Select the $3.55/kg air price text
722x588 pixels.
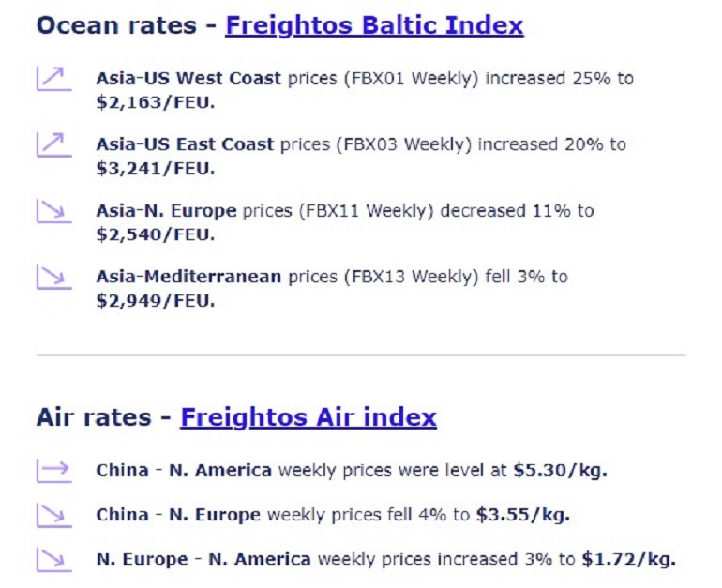pyautogui.click(x=523, y=515)
